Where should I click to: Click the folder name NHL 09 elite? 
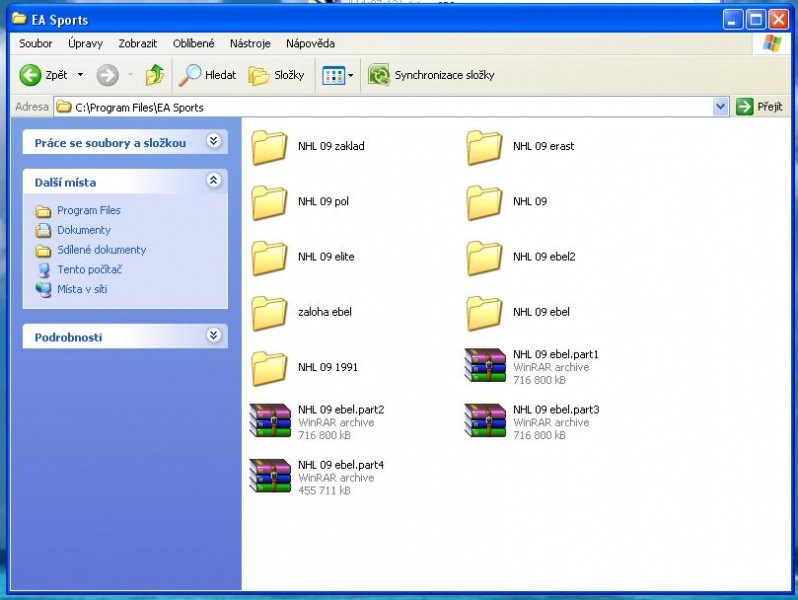[x=326, y=257]
